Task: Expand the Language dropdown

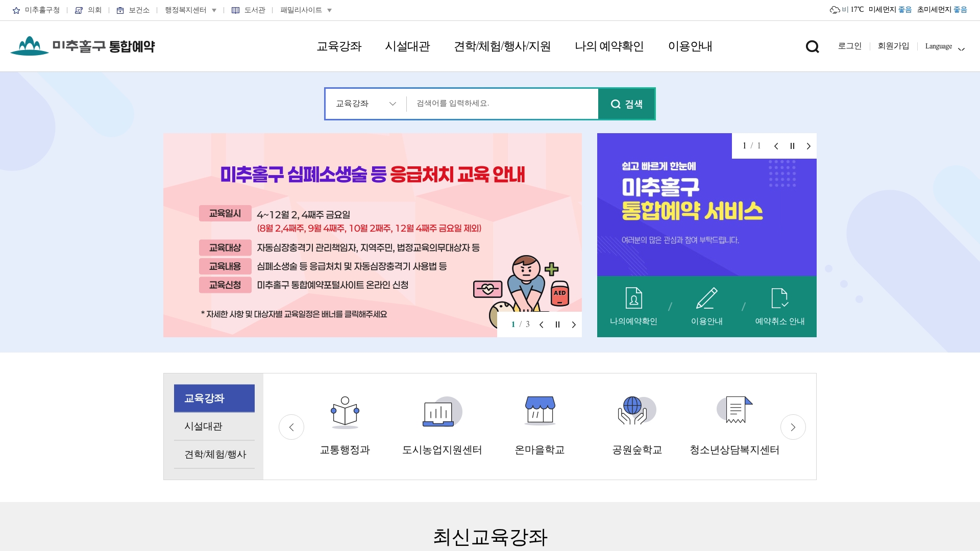Action: click(945, 46)
